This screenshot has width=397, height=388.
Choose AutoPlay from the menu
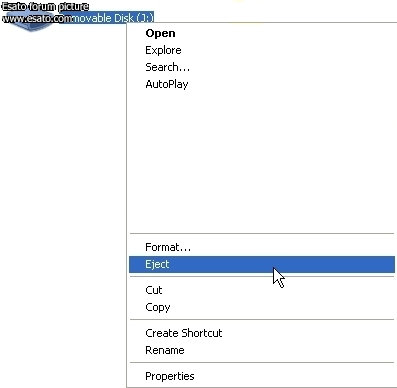[262, 84]
